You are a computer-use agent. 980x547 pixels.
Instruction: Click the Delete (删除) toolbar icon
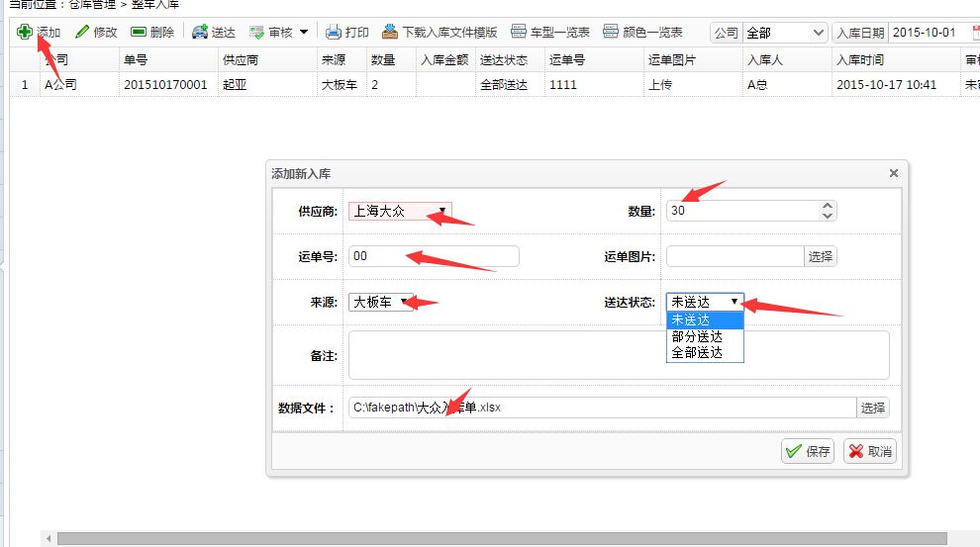coord(139,33)
